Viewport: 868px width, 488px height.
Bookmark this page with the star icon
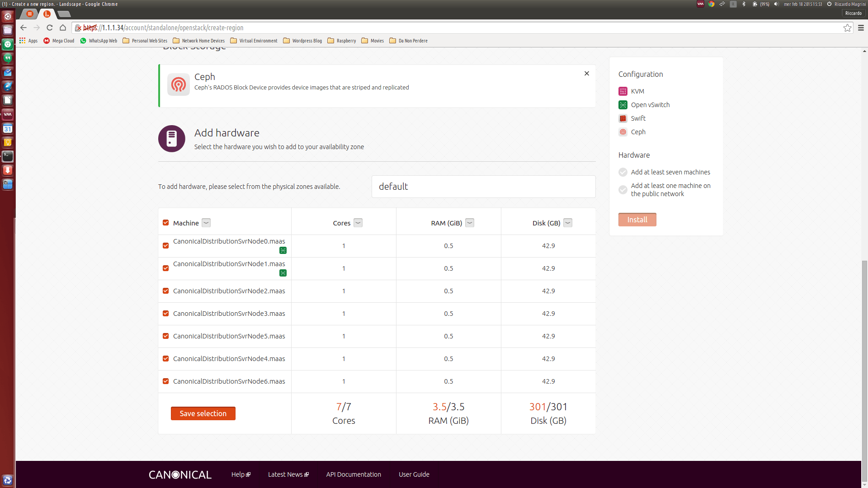[847, 28]
